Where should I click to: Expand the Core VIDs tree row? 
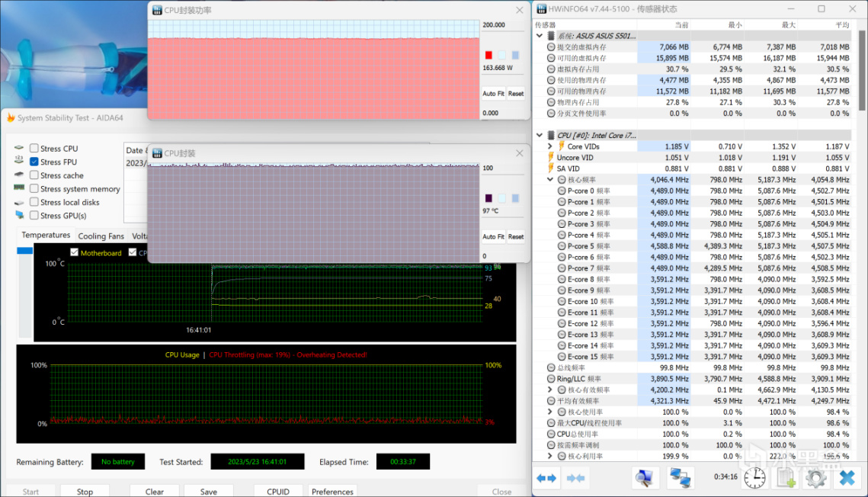pos(550,146)
